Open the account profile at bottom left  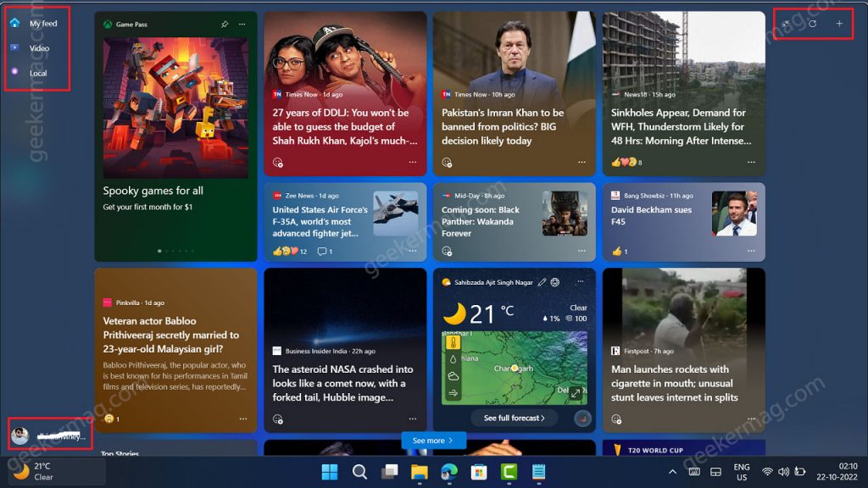[48, 436]
